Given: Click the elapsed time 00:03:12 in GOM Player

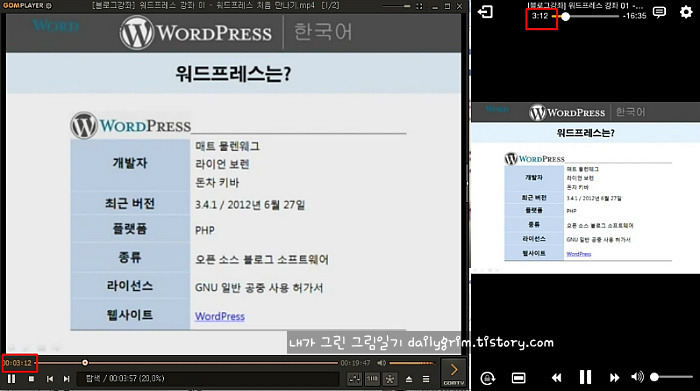Looking at the screenshot, I should coord(18,363).
